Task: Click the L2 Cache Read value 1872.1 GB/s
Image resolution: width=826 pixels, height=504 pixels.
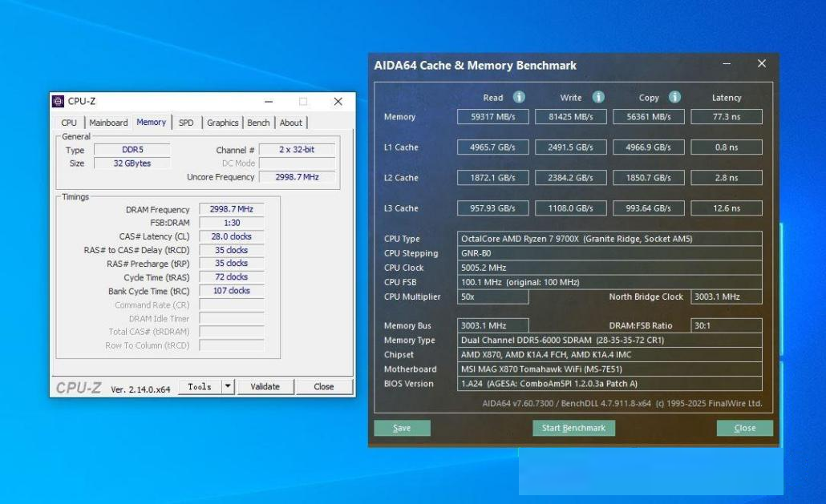Action: (x=493, y=178)
